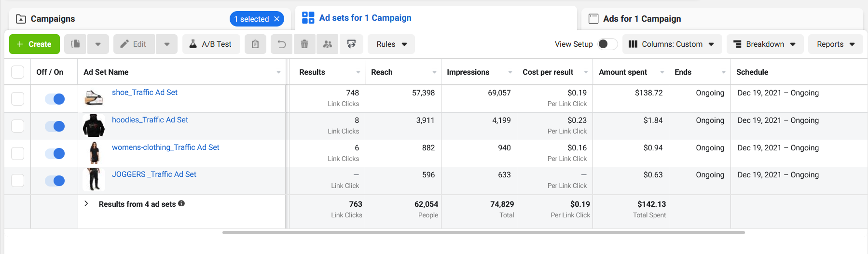The height and width of the screenshot is (254, 868).
Task: Open the Breakdown dropdown
Action: 765,44
